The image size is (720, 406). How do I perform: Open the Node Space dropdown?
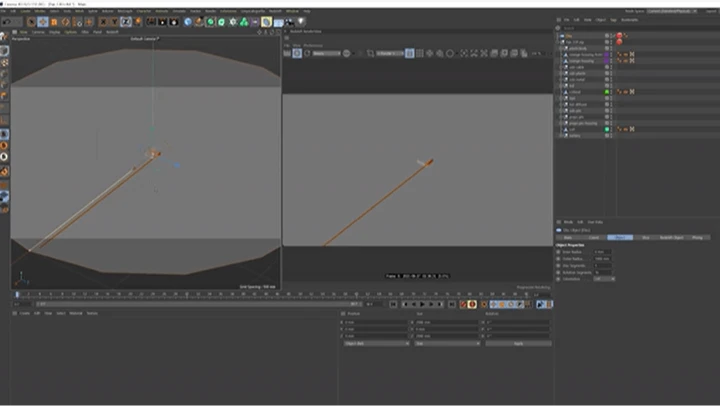coord(672,11)
